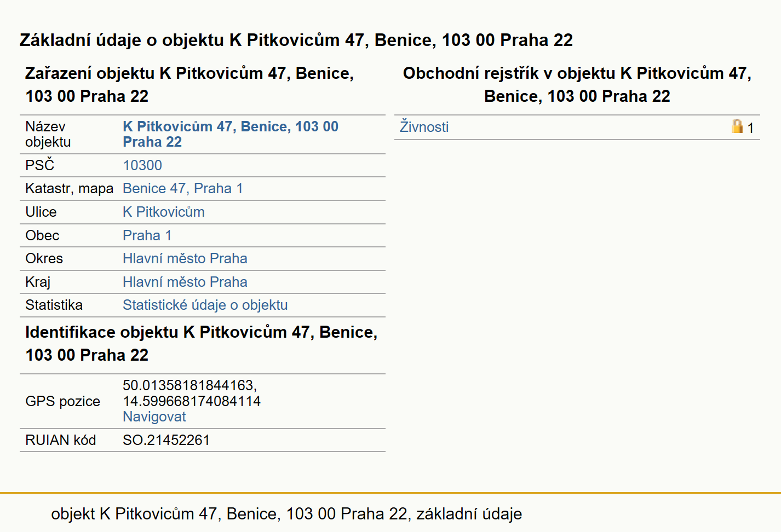Click the Základní údaje main page heading
Image resolution: width=781 pixels, height=532 pixels.
pos(296,40)
